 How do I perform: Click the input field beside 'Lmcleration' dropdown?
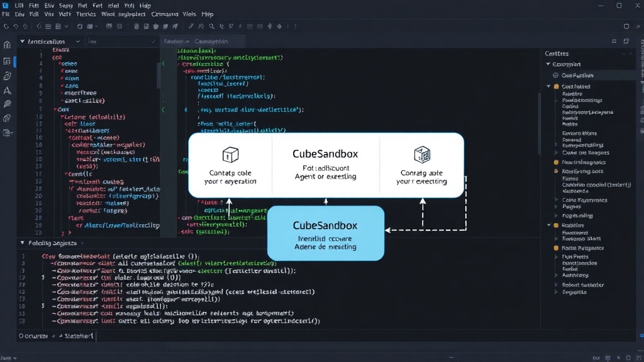[121, 41]
